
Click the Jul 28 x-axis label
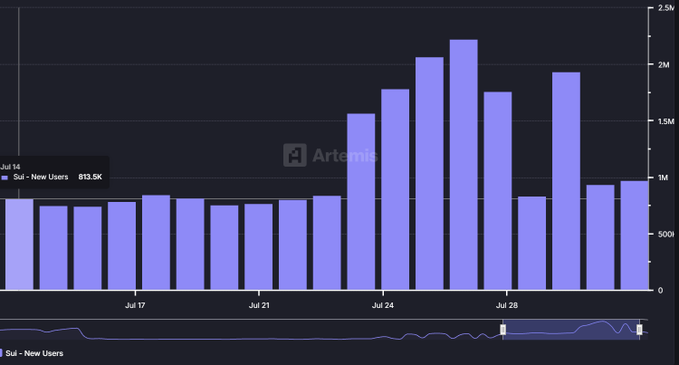pos(507,305)
